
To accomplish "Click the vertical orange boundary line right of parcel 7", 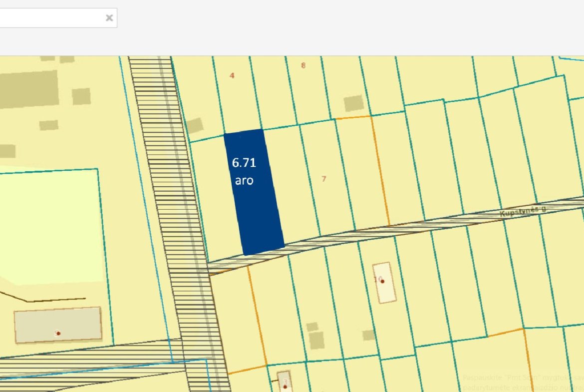I will [x=380, y=170].
